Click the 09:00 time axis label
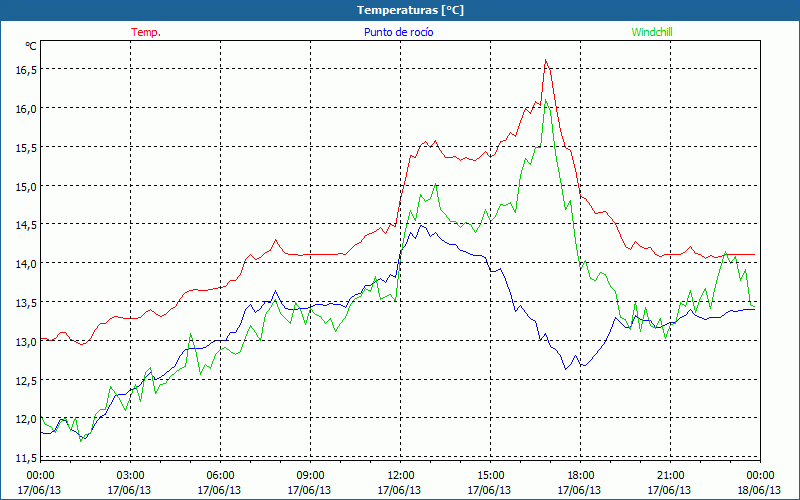This screenshot has width=800, height=500. tap(310, 476)
